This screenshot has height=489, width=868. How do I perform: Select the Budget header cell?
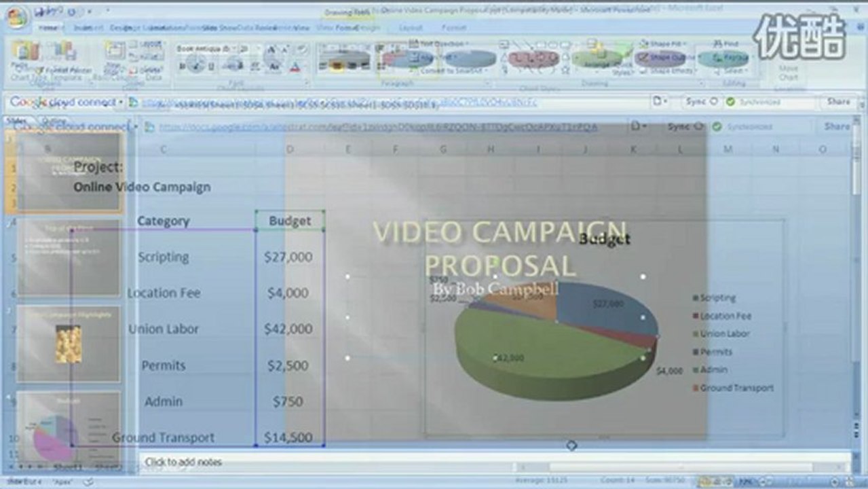(290, 221)
